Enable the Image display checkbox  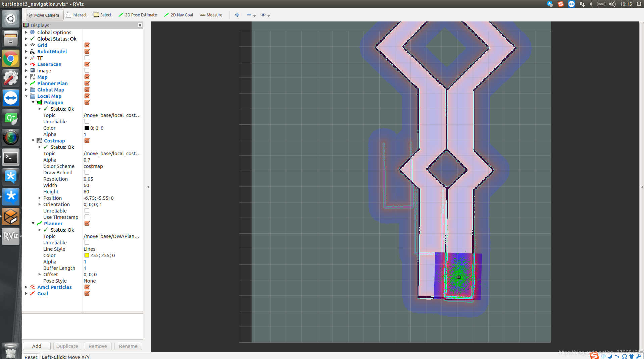(87, 70)
